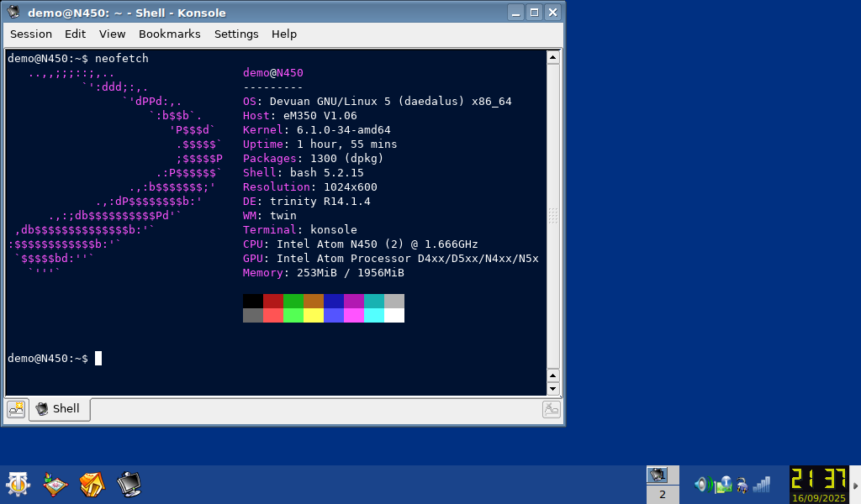Open the View menu
The height and width of the screenshot is (504, 861).
tap(112, 34)
